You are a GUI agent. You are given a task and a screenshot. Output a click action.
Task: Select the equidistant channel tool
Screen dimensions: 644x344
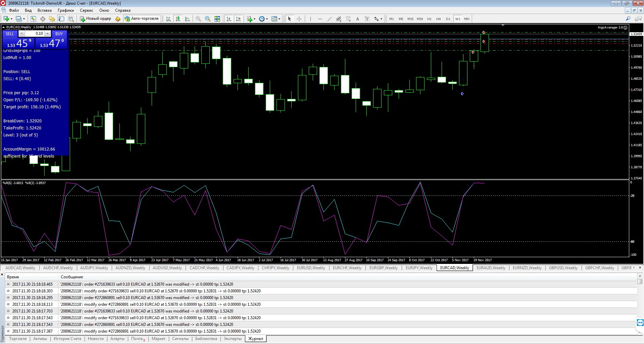tap(339, 19)
